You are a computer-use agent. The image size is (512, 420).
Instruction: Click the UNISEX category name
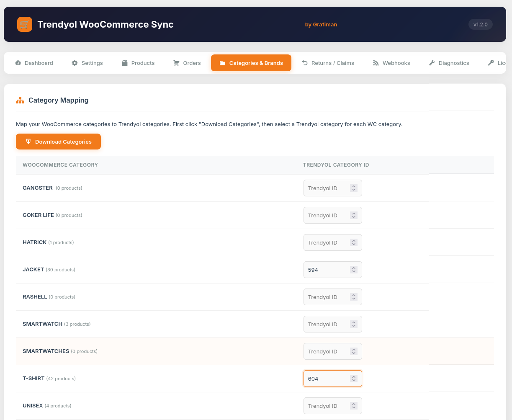(33, 406)
